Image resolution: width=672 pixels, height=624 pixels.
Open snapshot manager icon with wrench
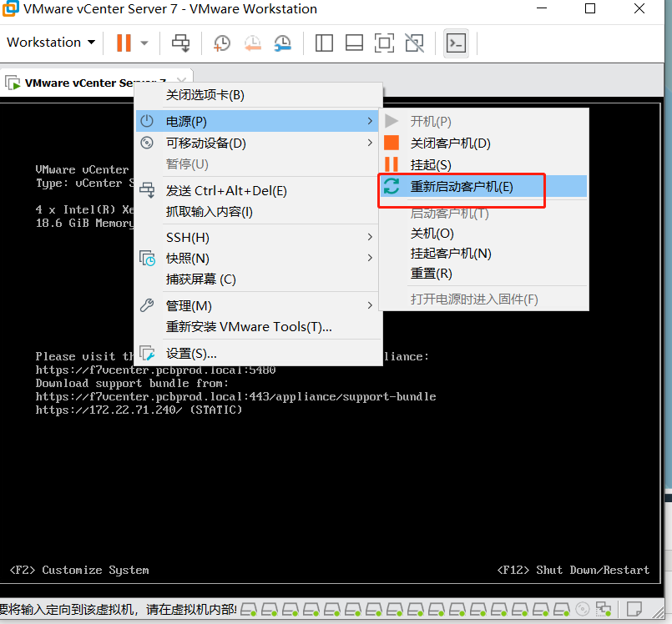tap(282, 43)
